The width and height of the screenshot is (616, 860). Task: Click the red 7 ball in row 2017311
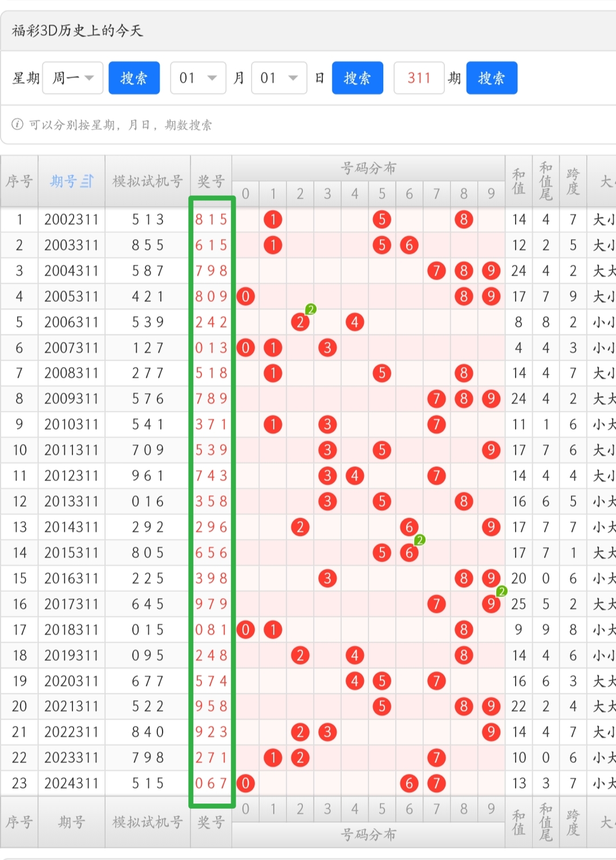(x=436, y=604)
